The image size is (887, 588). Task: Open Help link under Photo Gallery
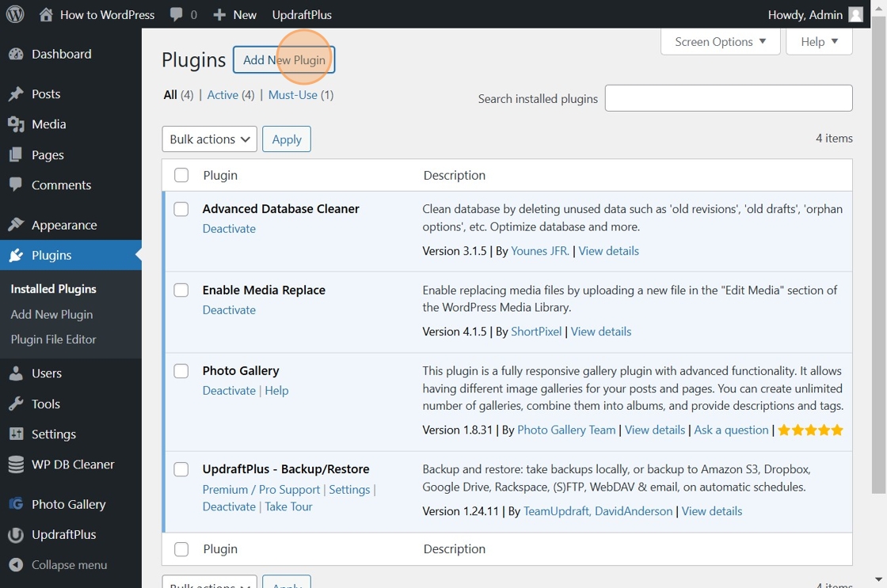click(x=276, y=391)
